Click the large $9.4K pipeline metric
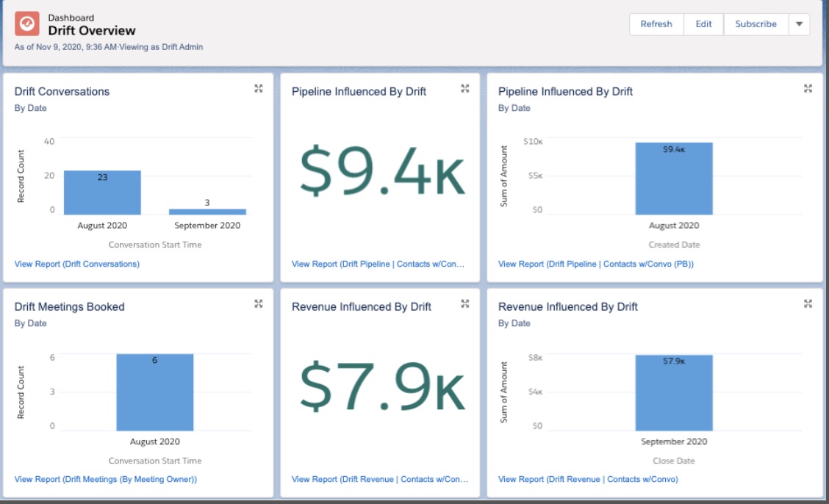 pos(381,170)
